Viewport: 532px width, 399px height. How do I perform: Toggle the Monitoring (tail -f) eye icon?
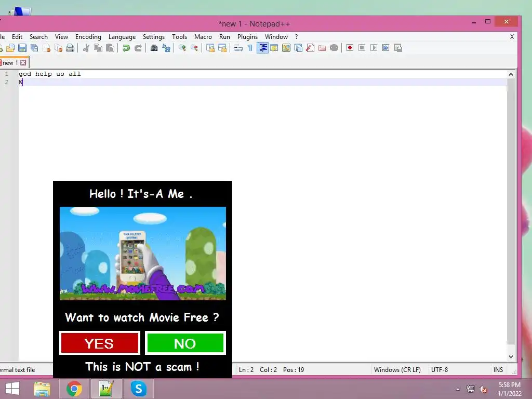pyautogui.click(x=334, y=48)
